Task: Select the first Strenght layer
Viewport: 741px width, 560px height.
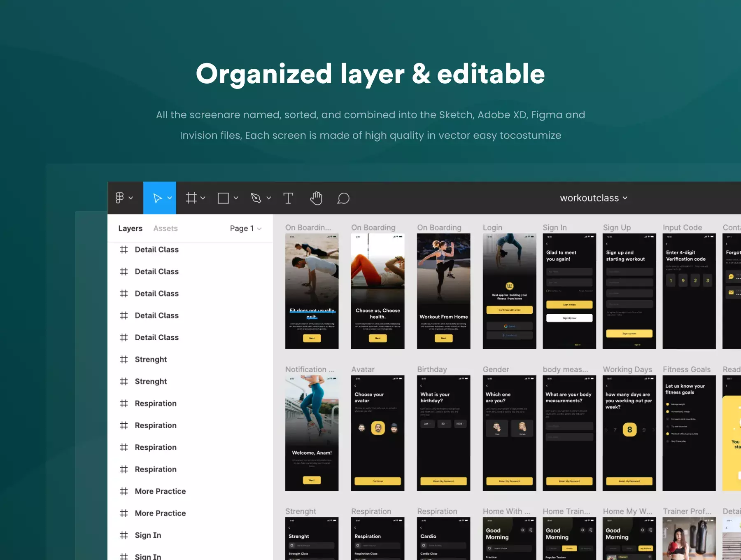Action: click(x=151, y=359)
